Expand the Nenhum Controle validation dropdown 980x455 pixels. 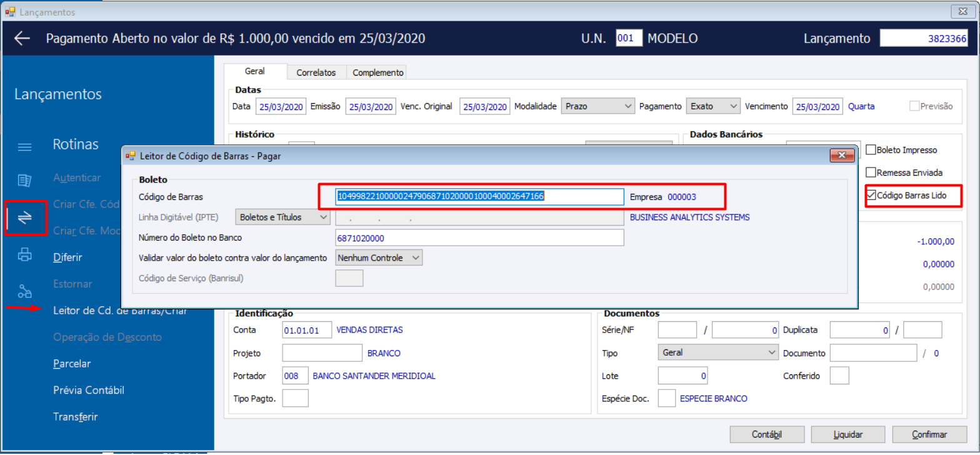coord(379,257)
